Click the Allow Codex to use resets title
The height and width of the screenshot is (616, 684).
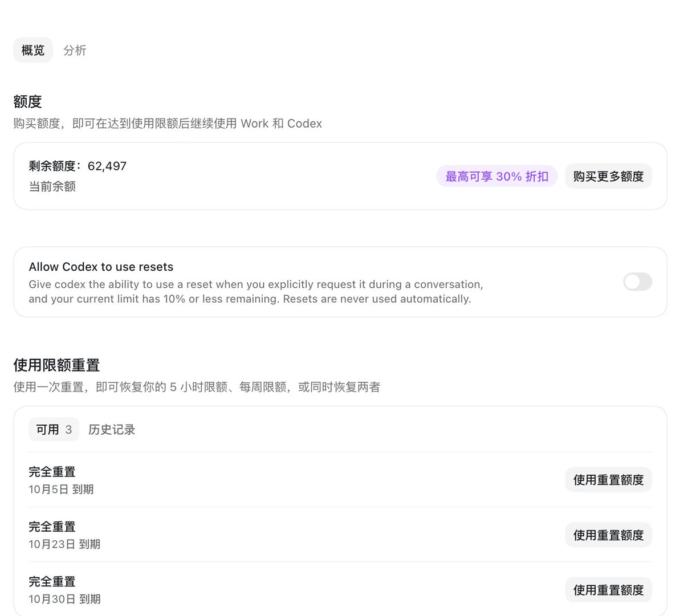[101, 267]
